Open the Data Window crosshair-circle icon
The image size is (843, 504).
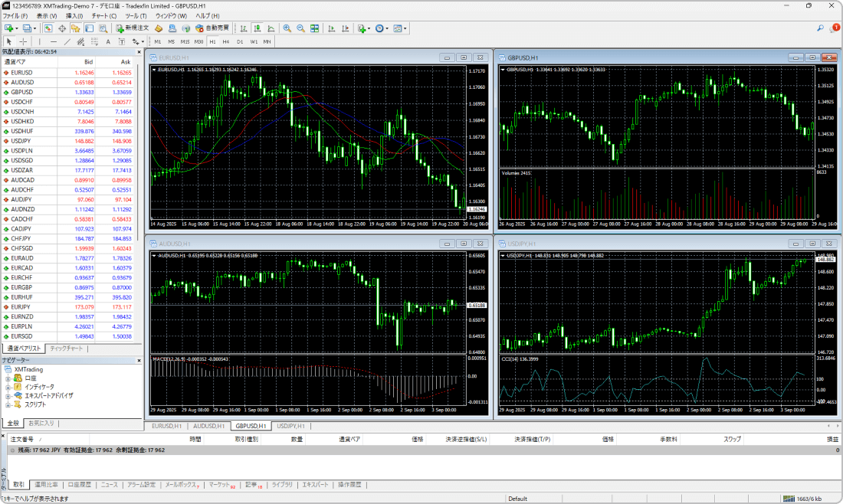(x=62, y=28)
